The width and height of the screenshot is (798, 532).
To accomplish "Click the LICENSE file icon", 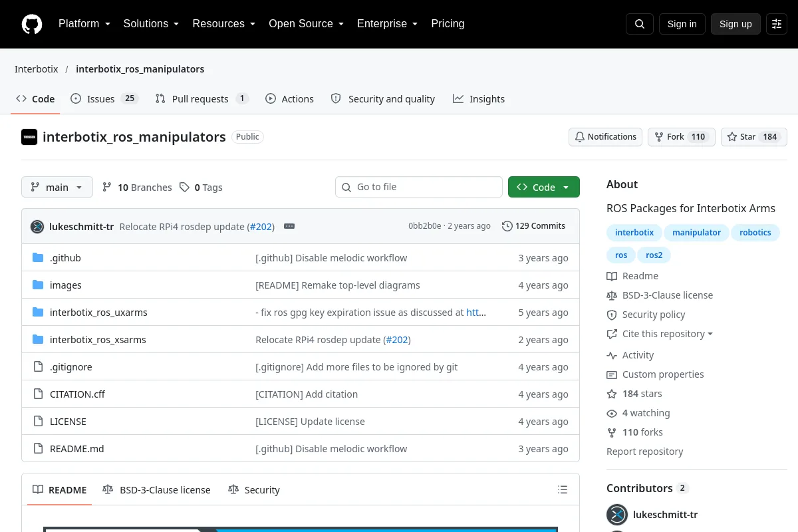I will click(38, 422).
